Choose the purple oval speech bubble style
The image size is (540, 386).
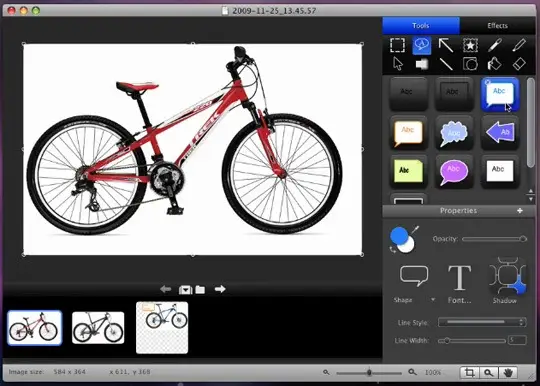tap(454, 171)
